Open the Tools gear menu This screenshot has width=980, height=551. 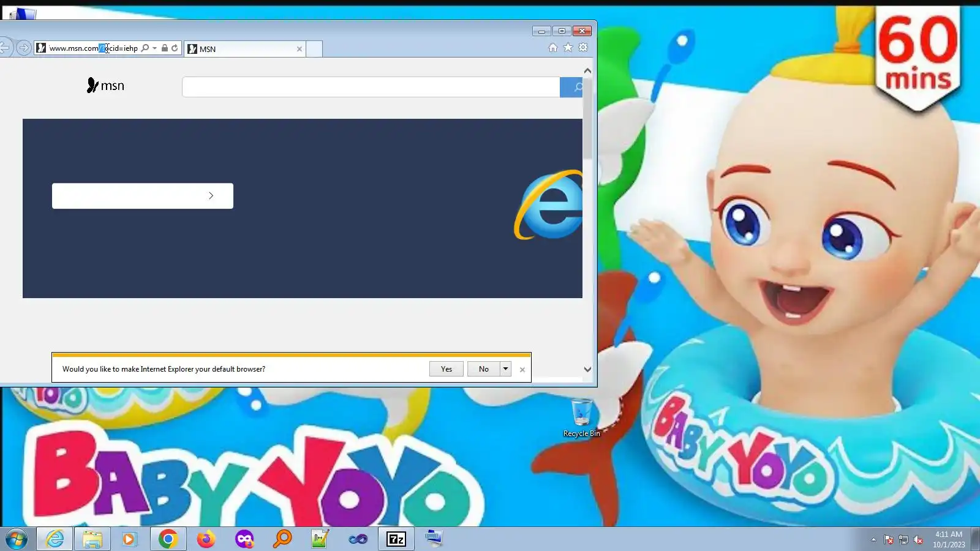[583, 48]
